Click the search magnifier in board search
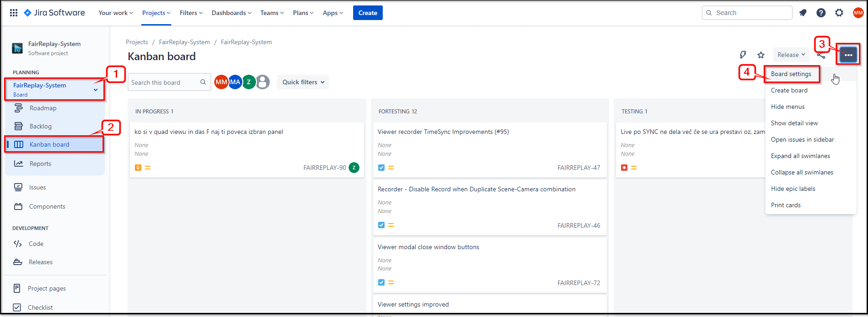Viewport: 868px width, 317px height. pyautogui.click(x=203, y=82)
